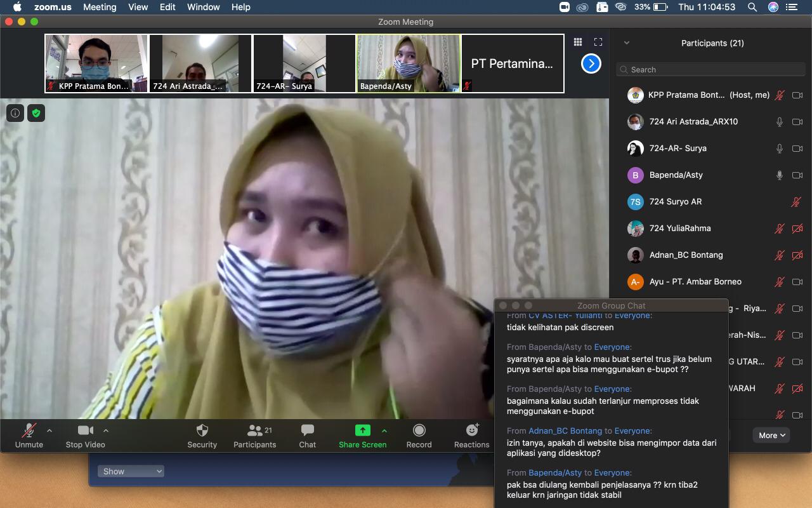This screenshot has width=812, height=508.
Task: Select the 724 Ari Astrada video thumbnail
Action: (x=200, y=63)
